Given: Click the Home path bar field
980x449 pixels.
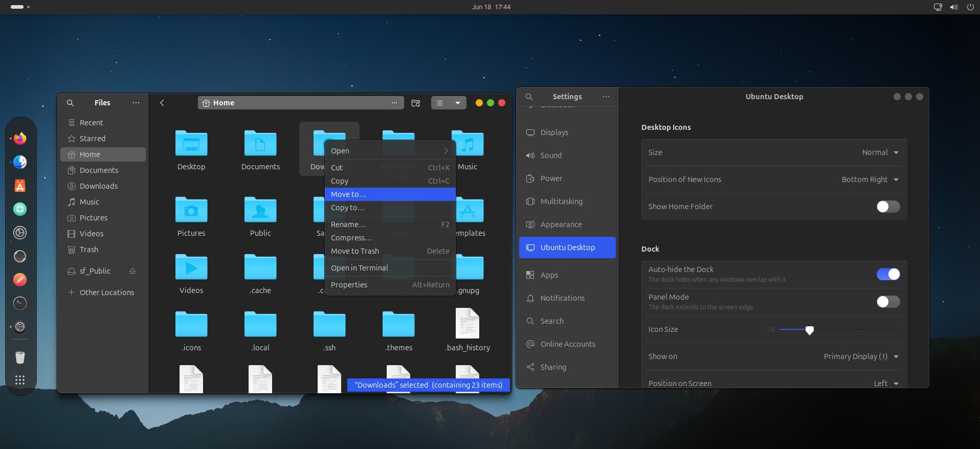Looking at the screenshot, I should click(301, 103).
